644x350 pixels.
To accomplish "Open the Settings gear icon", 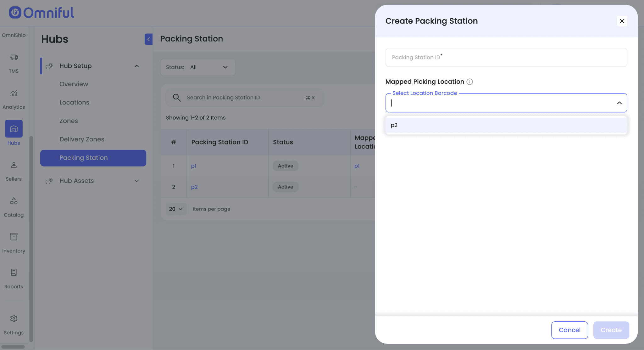I will pos(14,319).
